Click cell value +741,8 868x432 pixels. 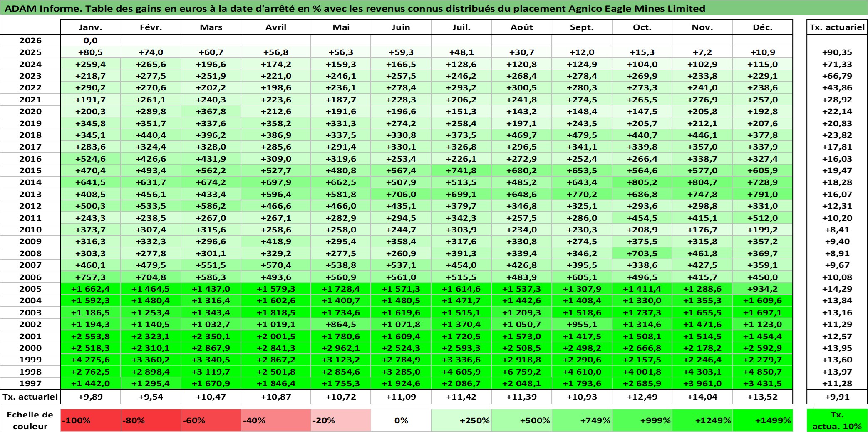(x=461, y=170)
